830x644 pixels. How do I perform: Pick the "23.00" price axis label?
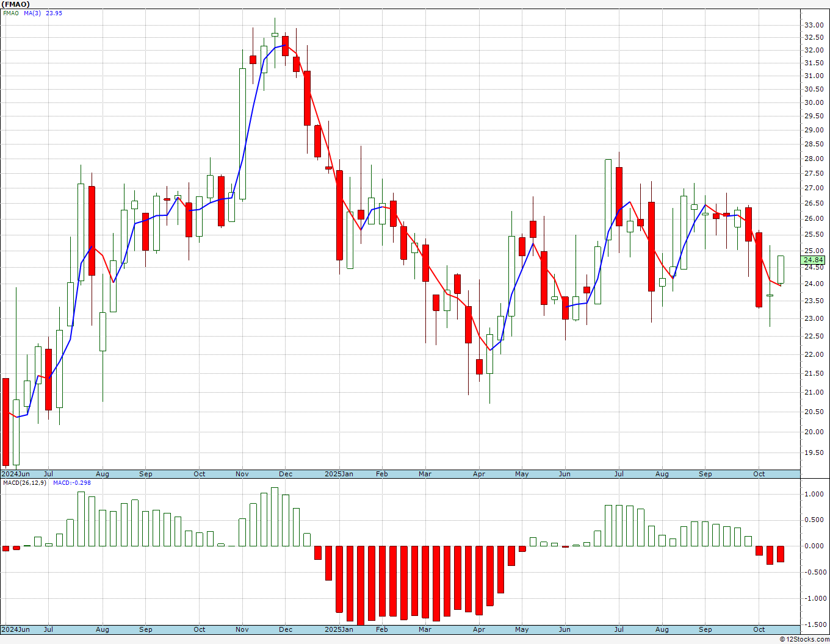pos(814,318)
